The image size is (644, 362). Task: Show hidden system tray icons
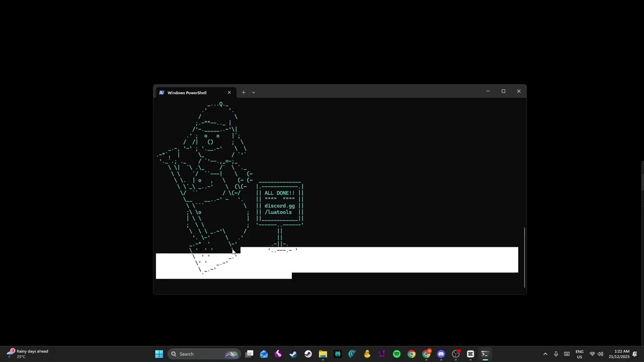tap(545, 354)
